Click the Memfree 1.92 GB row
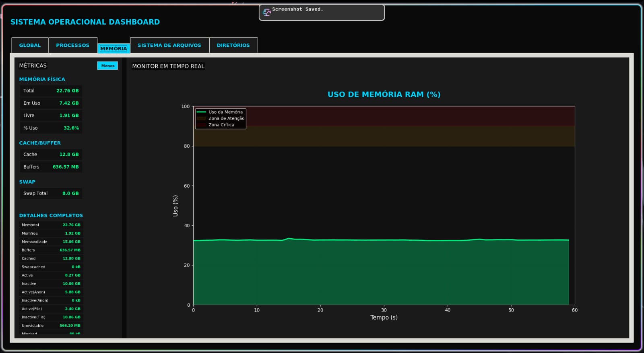This screenshot has height=353, width=644. click(51, 233)
